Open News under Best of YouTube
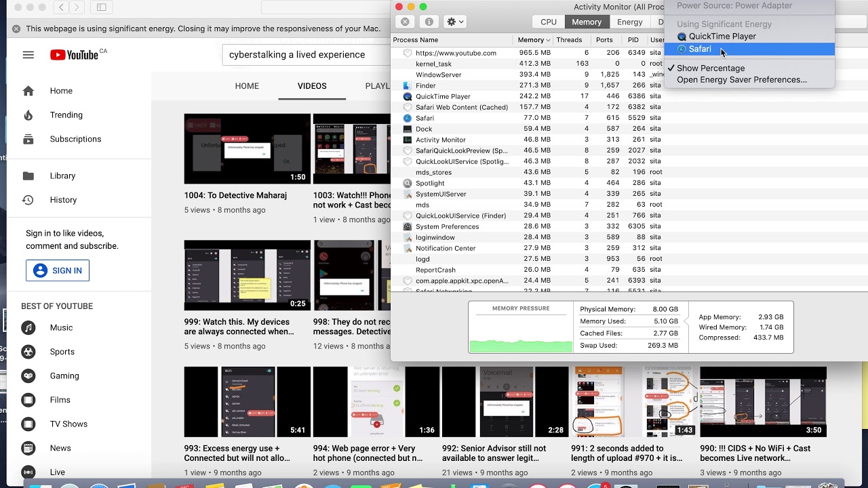 click(60, 448)
